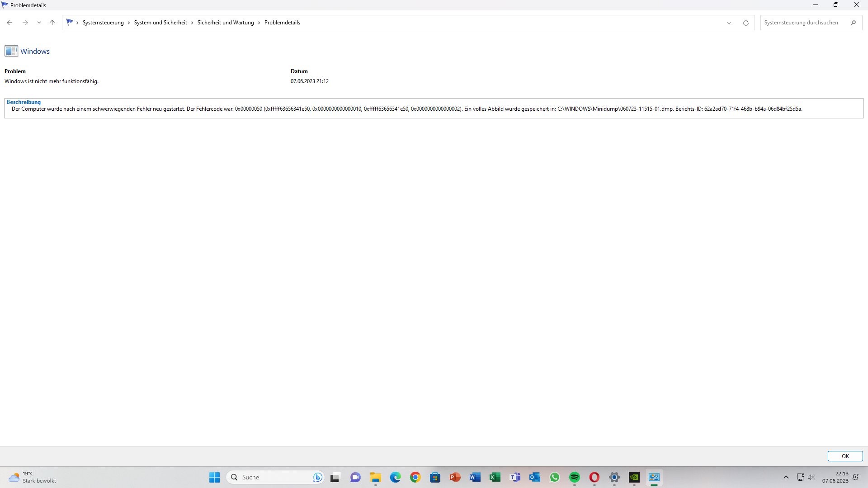Show hidden icons in the system tray

pos(786,477)
